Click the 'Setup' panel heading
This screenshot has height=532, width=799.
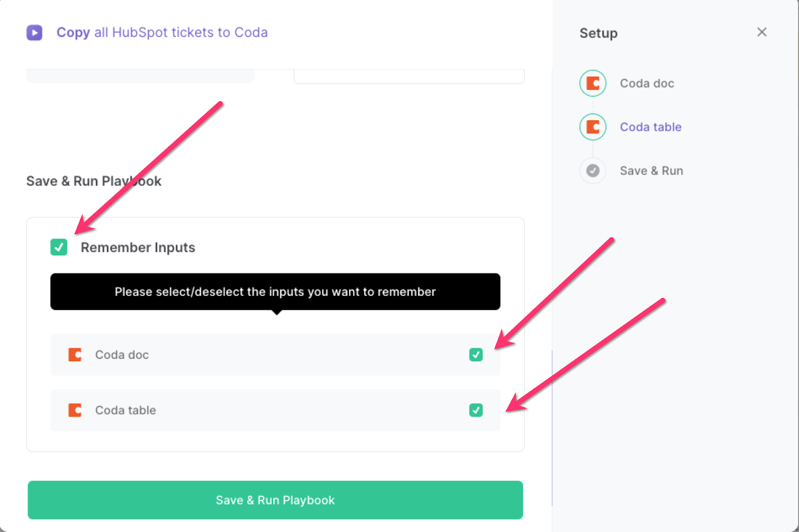598,33
